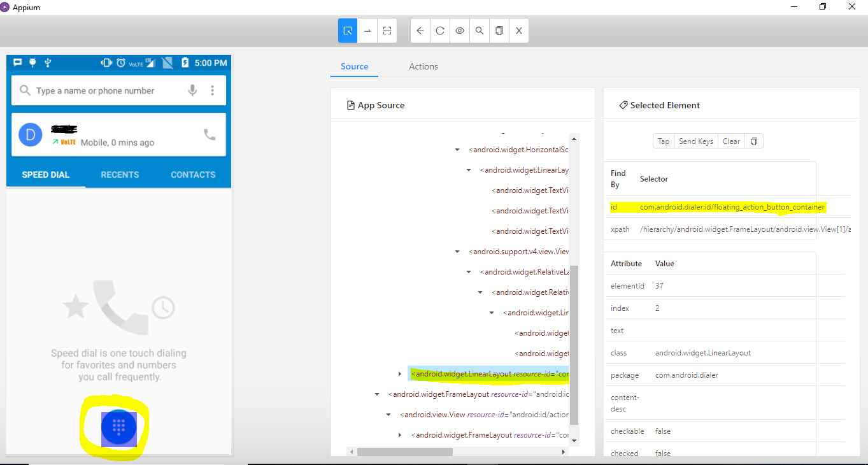Activate swipe by coordinates mode
868x465 pixels.
click(x=367, y=30)
